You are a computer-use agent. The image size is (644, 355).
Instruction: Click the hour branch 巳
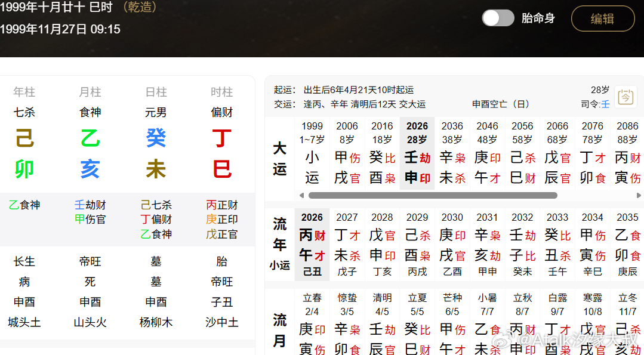tap(222, 169)
